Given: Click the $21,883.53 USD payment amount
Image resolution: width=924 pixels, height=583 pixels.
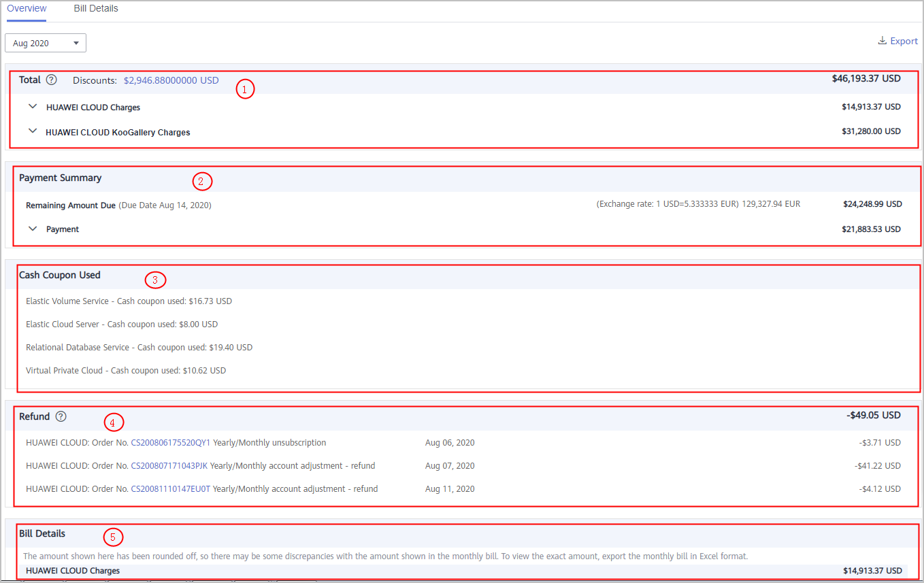Looking at the screenshot, I should 871,229.
